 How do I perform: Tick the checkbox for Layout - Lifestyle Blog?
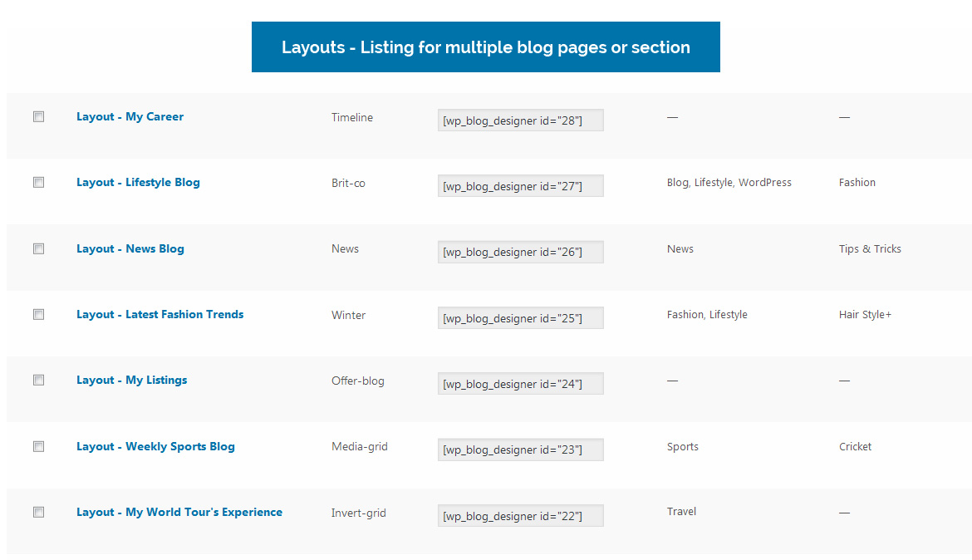click(38, 182)
